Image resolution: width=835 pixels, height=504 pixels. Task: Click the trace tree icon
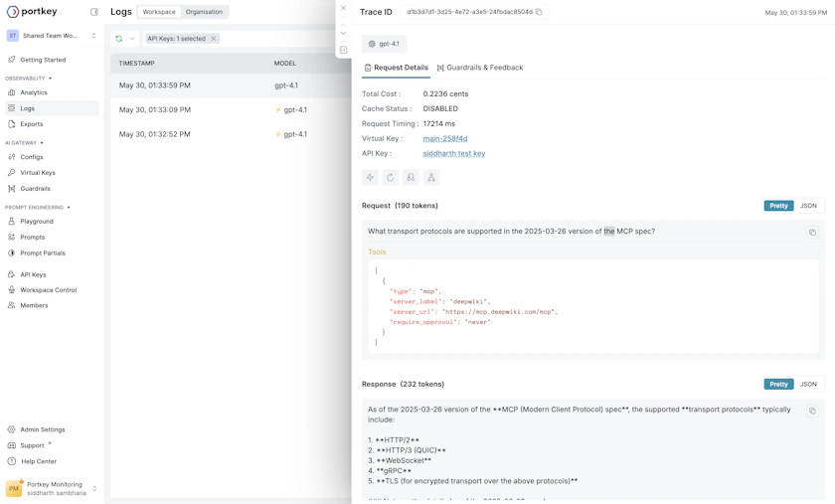pos(431,177)
